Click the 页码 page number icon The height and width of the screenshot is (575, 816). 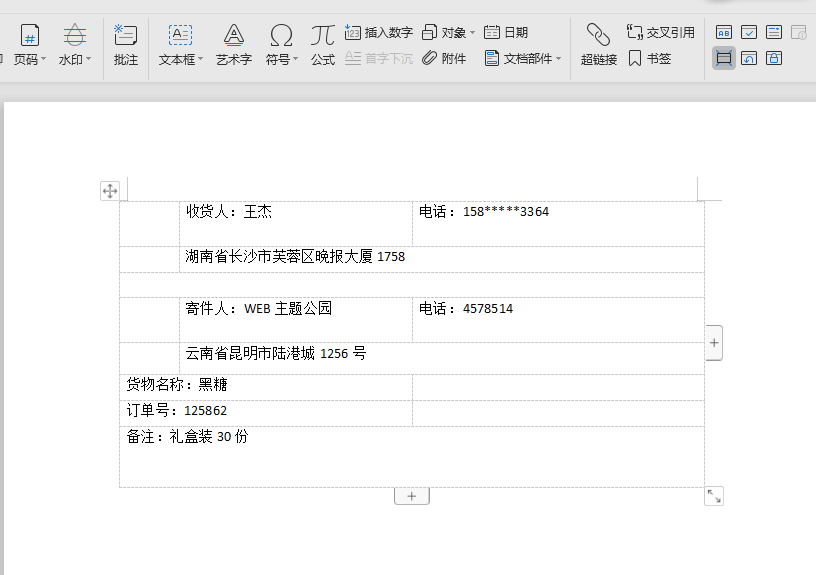pyautogui.click(x=30, y=36)
